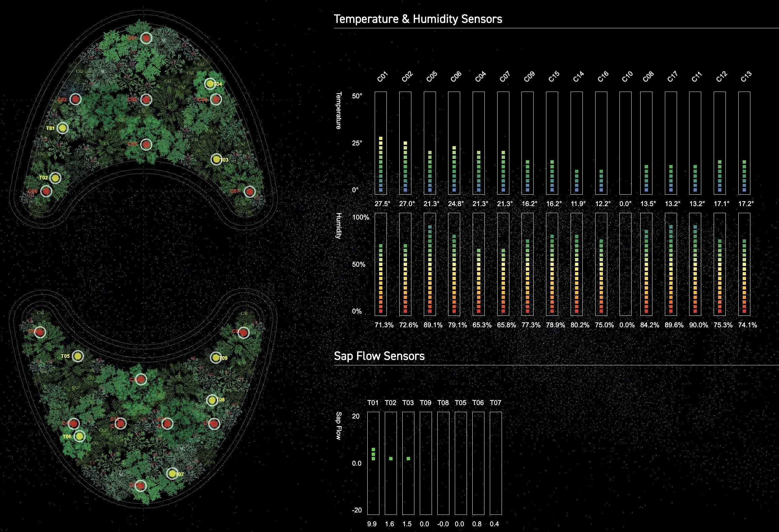779x532 pixels.
Task: Click the T03 yellow sensor marker
Action: tap(216, 159)
